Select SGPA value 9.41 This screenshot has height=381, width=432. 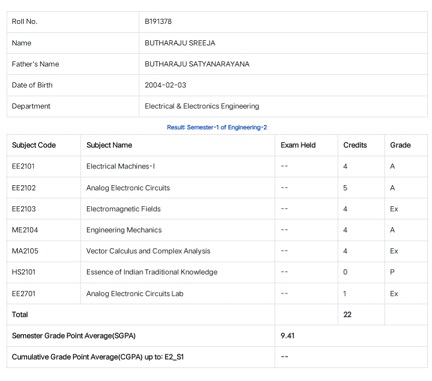tap(287, 336)
